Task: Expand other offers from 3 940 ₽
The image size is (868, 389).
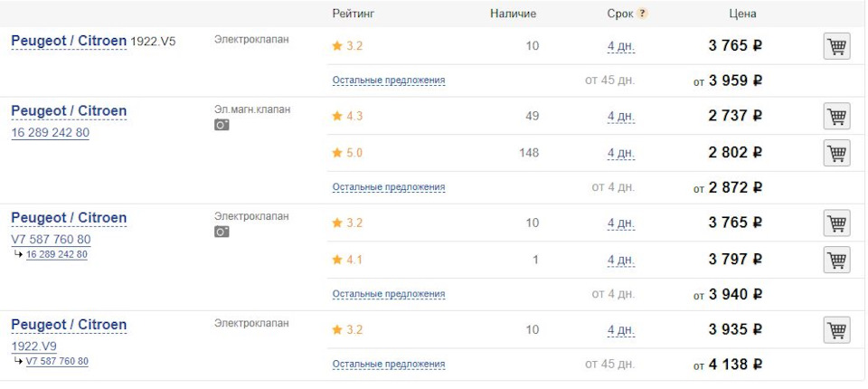Action: tap(388, 294)
